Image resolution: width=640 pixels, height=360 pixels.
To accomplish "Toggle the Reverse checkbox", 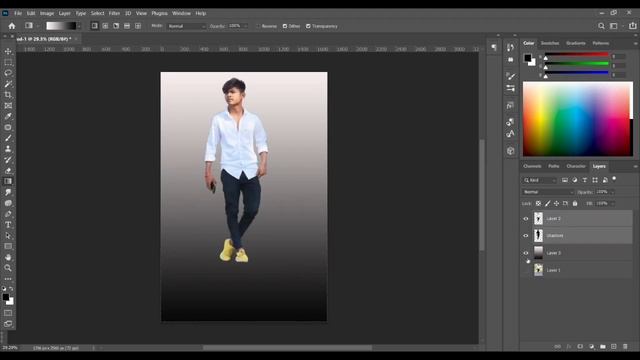I will [x=258, y=26].
